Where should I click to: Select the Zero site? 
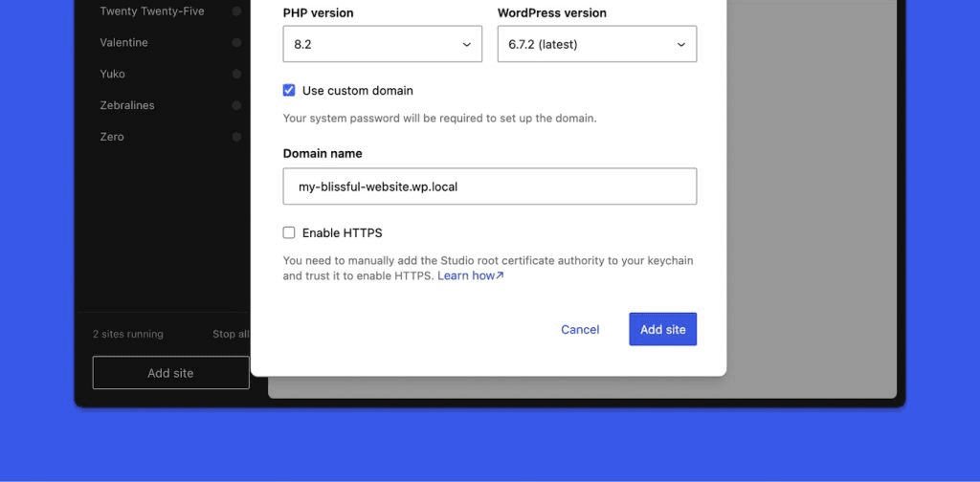click(112, 136)
